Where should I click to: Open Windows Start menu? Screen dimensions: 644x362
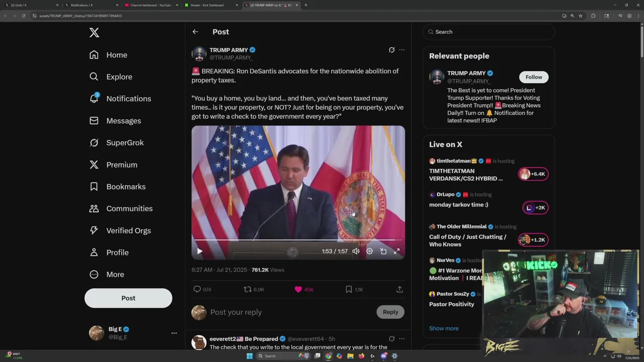point(249,356)
